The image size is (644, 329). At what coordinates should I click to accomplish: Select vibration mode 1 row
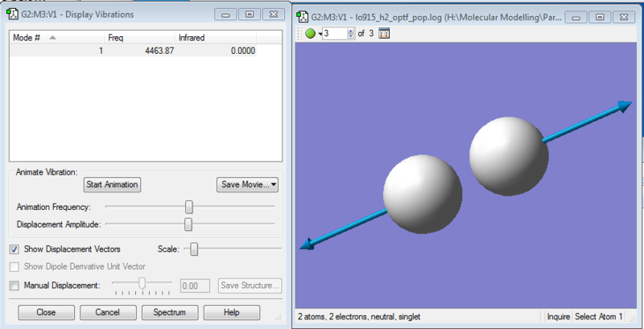[x=133, y=51]
